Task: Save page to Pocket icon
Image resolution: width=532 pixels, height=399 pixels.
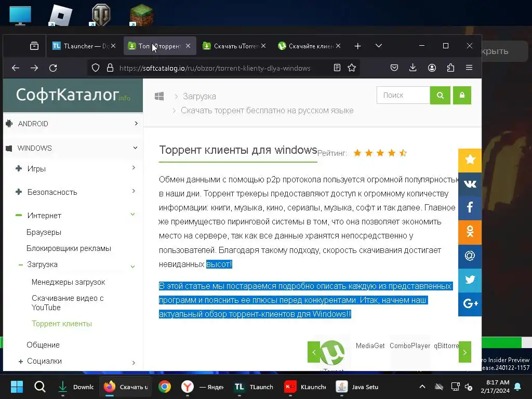Action: pyautogui.click(x=394, y=68)
